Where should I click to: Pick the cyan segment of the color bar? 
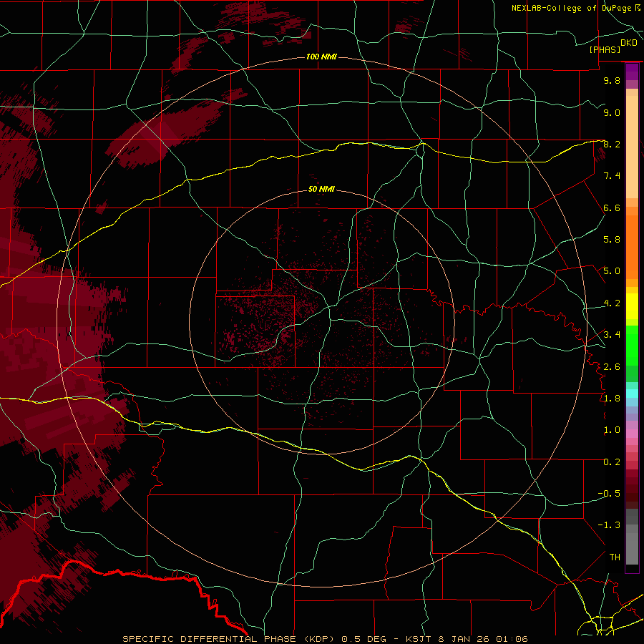pyautogui.click(x=632, y=394)
